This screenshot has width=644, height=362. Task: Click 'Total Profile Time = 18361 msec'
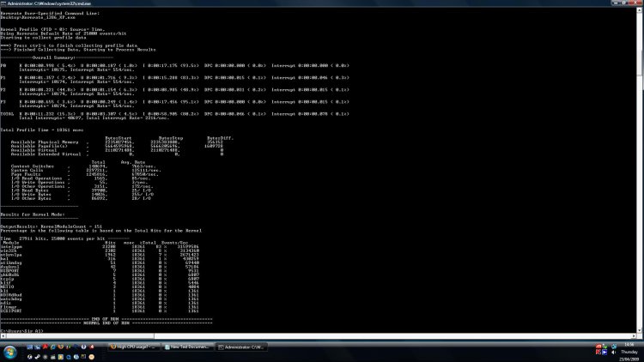point(42,130)
